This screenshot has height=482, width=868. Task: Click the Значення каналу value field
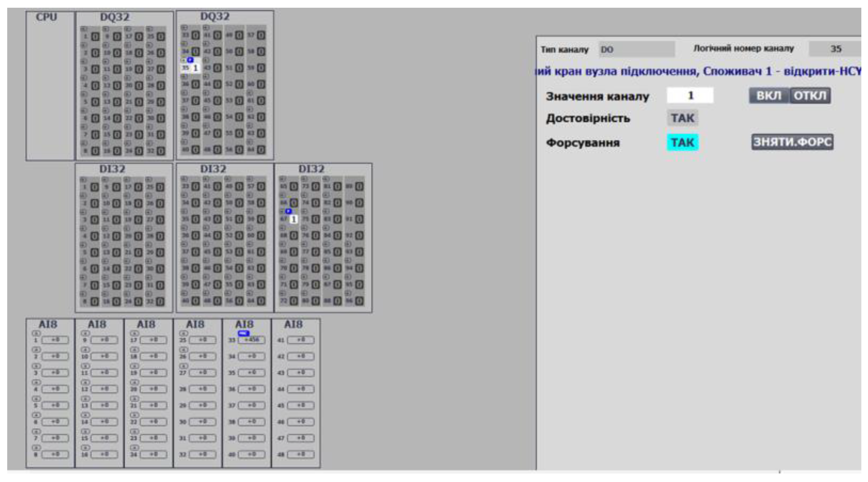[690, 96]
